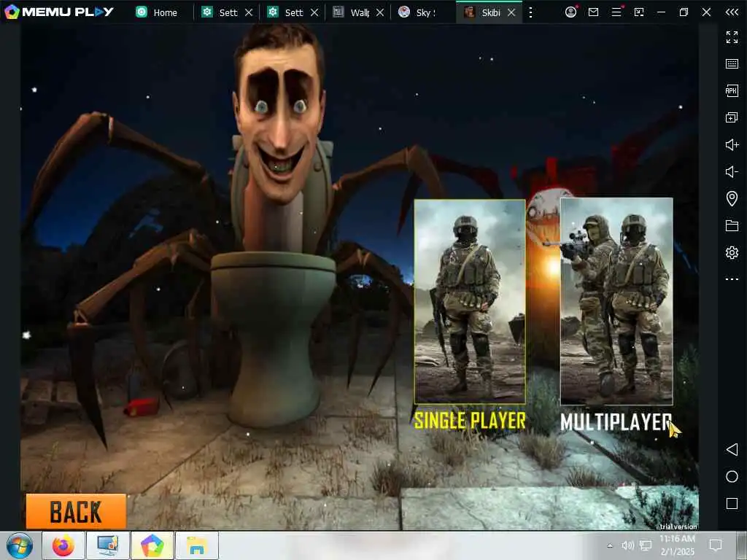Open the MEmu hamburger menu
The width and height of the screenshot is (747, 560).
[x=616, y=12]
